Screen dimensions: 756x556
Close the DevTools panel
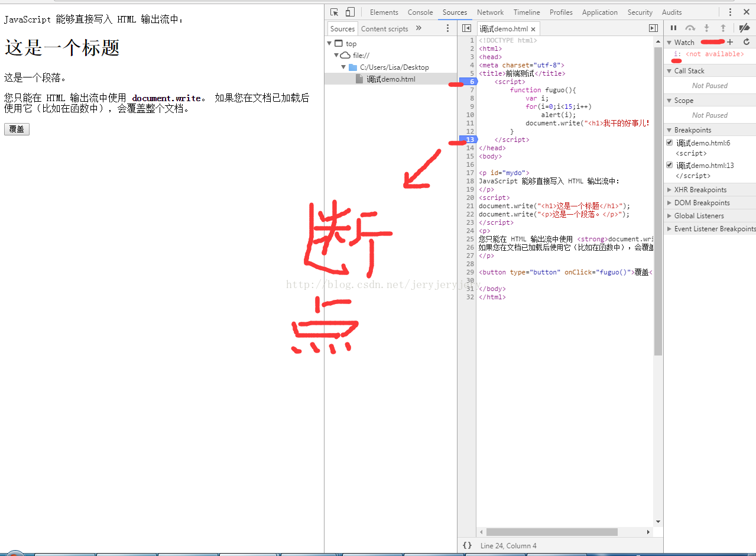tap(747, 12)
